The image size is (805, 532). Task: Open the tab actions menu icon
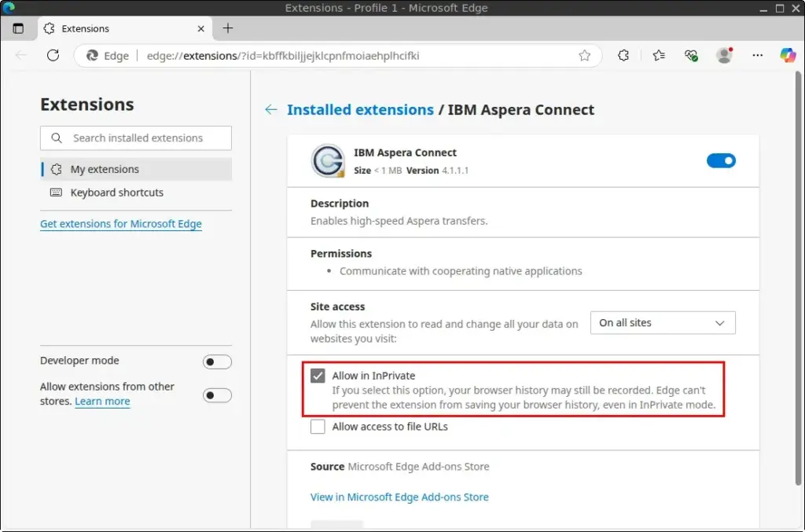pos(18,29)
